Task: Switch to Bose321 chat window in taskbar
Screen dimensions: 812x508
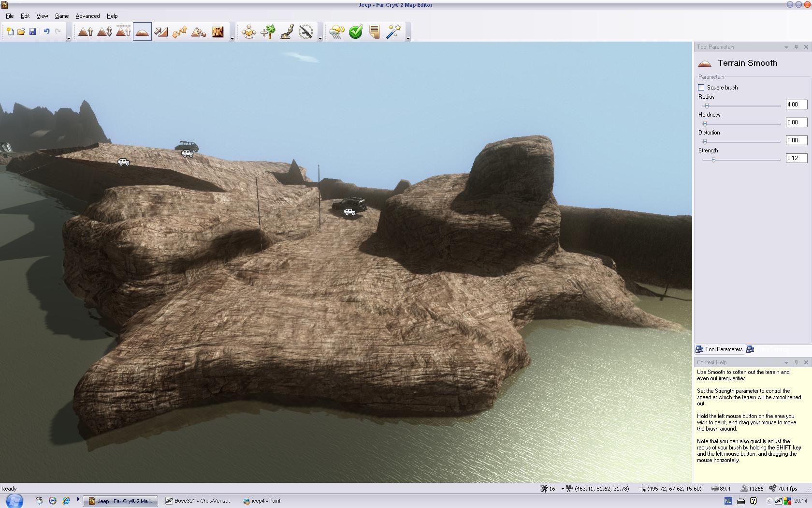Action: coord(198,501)
